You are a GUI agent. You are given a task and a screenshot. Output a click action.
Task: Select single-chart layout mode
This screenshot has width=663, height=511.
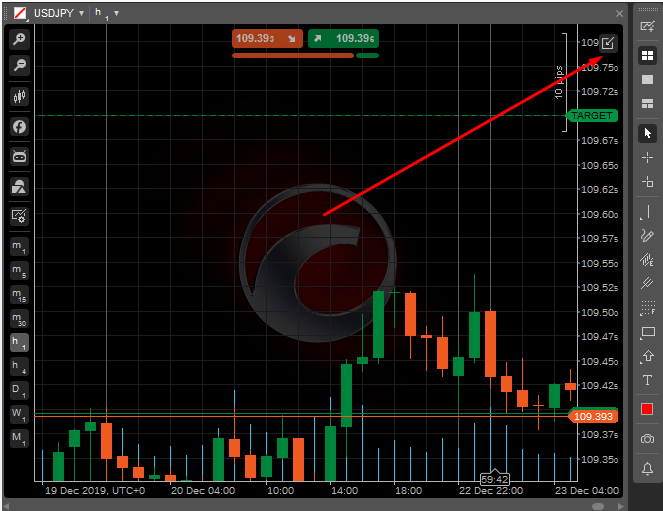pyautogui.click(x=647, y=79)
